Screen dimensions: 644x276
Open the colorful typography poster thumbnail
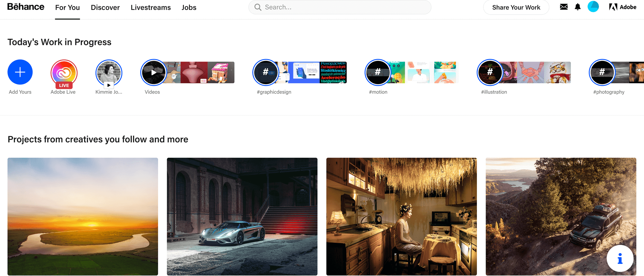coord(333,73)
